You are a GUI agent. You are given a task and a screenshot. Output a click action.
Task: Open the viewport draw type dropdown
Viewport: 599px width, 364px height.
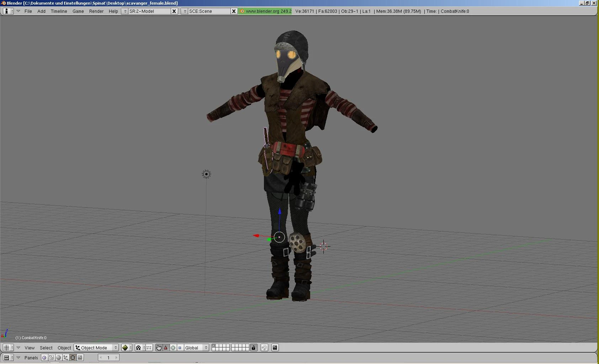click(x=127, y=348)
